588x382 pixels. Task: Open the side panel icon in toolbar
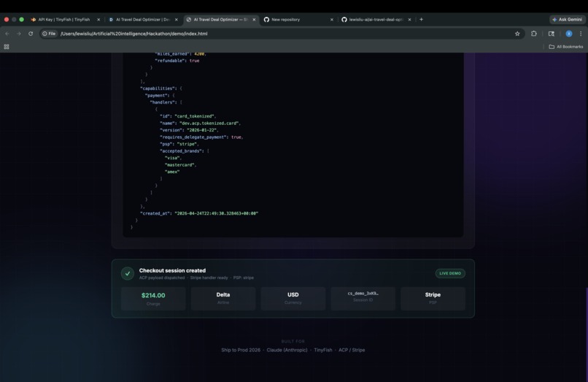click(552, 34)
